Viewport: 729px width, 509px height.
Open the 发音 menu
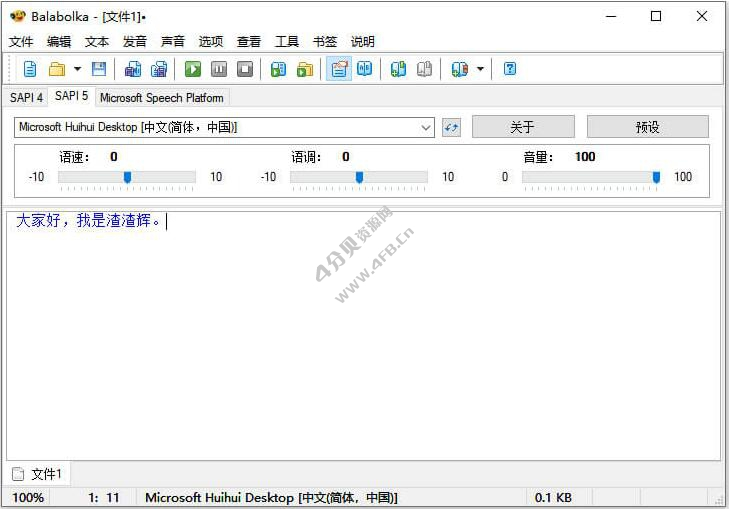pyautogui.click(x=135, y=41)
